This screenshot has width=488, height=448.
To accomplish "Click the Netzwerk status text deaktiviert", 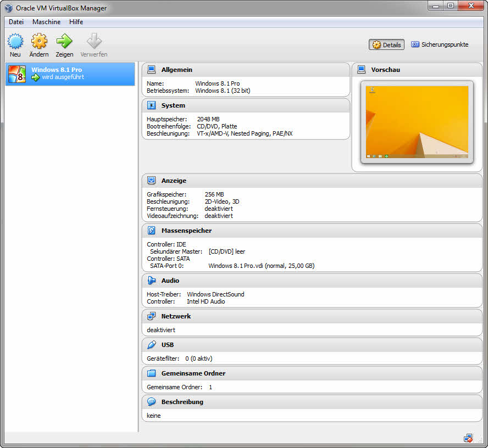I will (x=161, y=330).
